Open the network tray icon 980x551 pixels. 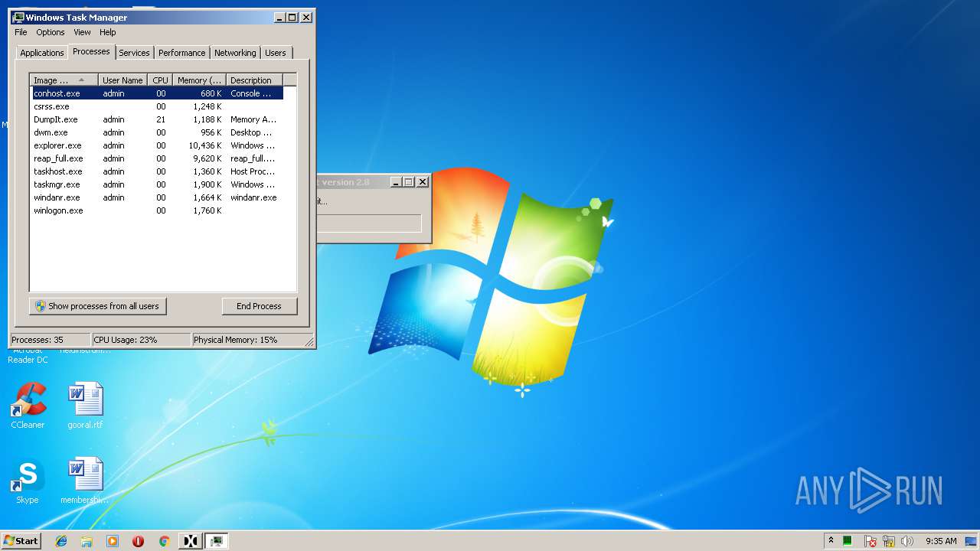pos(889,541)
